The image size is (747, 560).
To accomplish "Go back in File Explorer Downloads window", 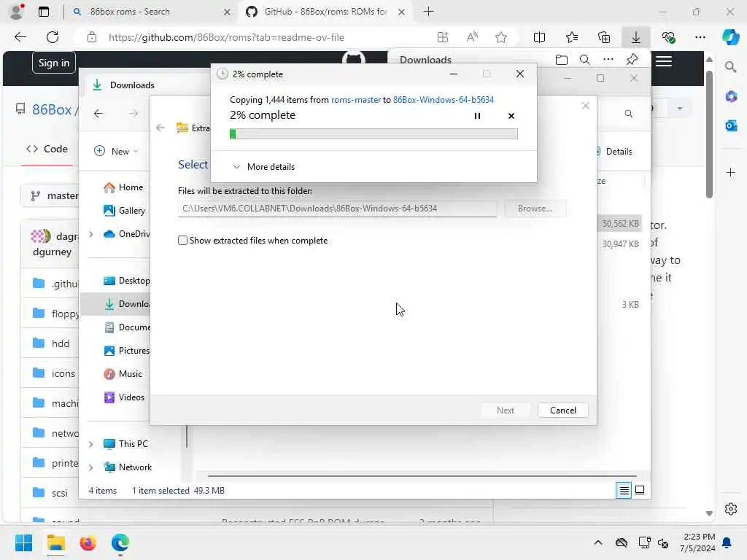I will (x=98, y=113).
